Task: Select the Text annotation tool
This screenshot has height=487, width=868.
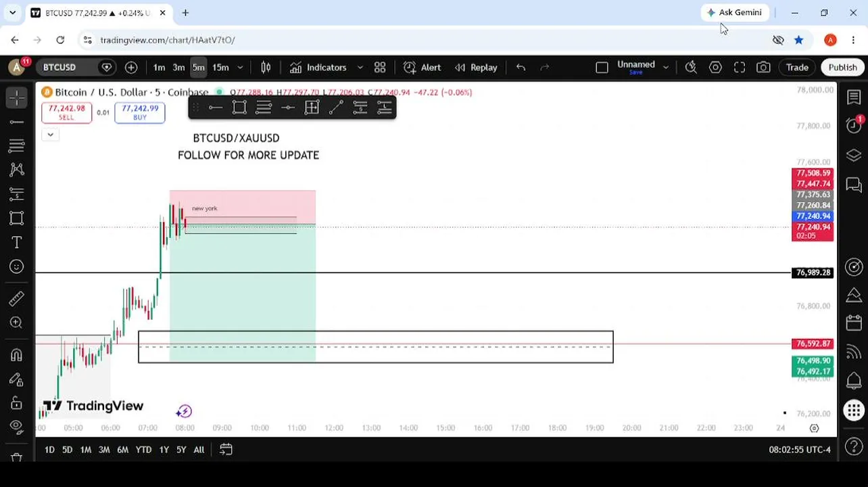Action: (x=17, y=242)
